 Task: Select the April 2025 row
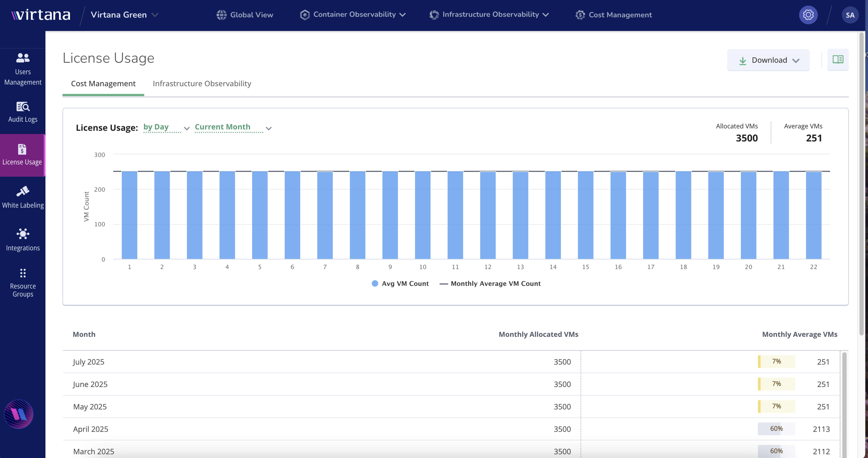451,429
